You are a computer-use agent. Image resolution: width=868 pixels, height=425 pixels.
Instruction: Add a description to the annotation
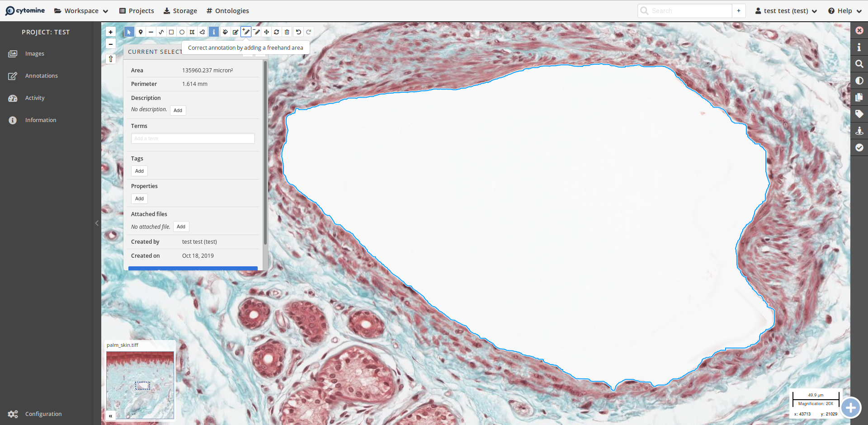pos(178,110)
